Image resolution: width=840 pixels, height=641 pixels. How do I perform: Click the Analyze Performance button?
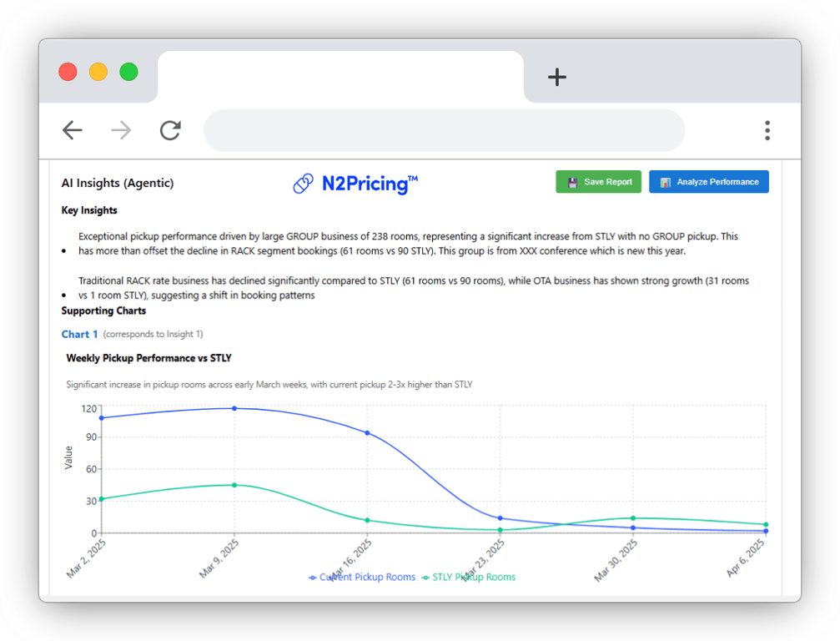[x=708, y=181]
